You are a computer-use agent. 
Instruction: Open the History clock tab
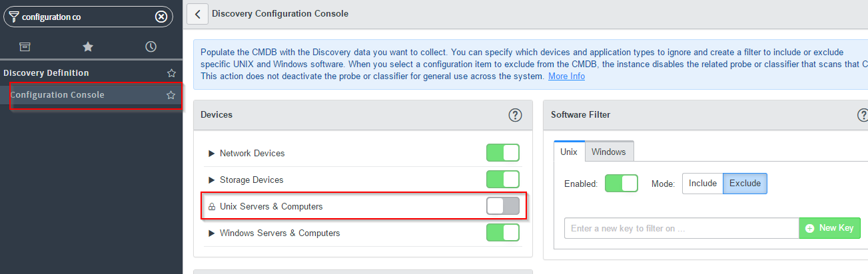(x=151, y=47)
